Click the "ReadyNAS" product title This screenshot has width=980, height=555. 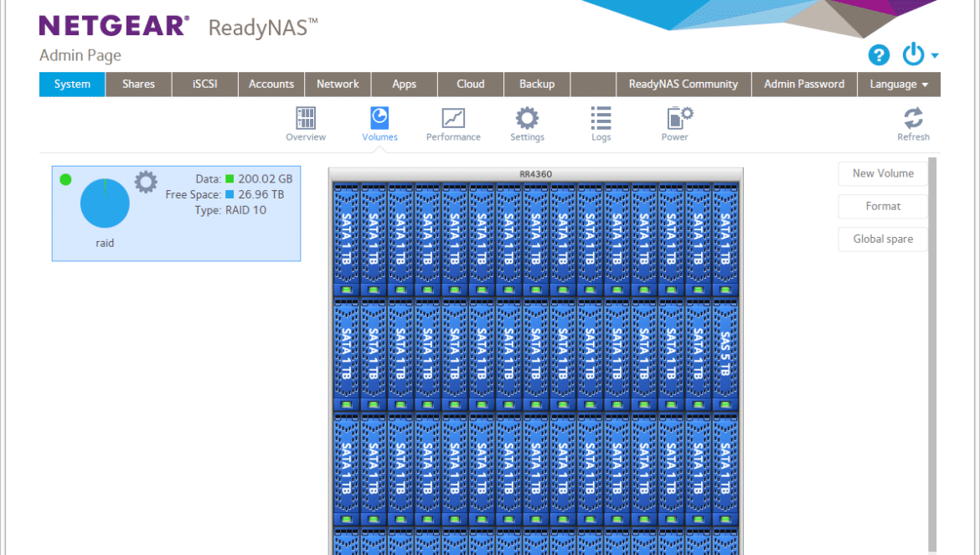[x=262, y=28]
